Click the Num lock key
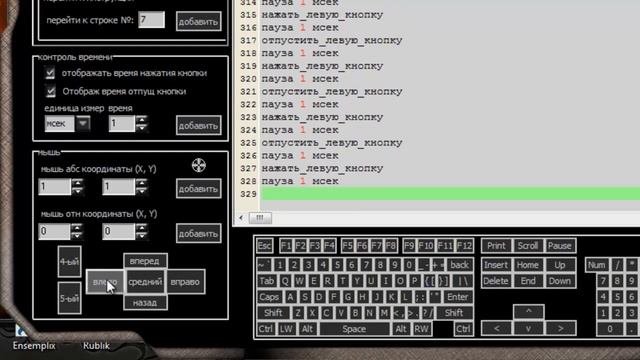 click(597, 265)
